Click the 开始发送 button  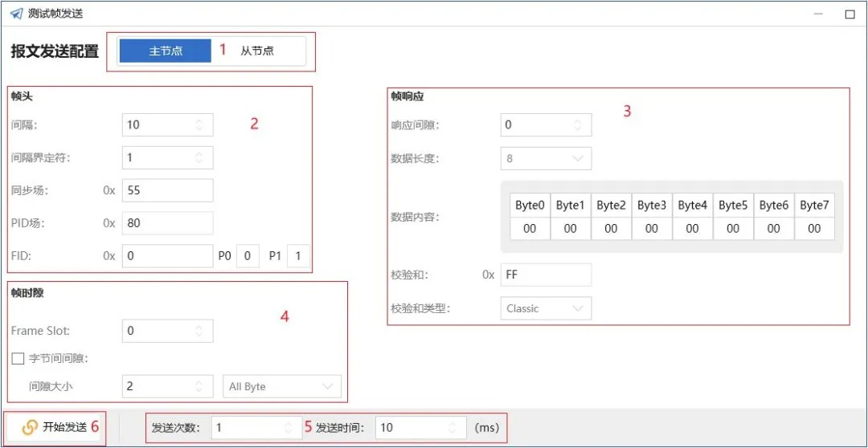54,427
